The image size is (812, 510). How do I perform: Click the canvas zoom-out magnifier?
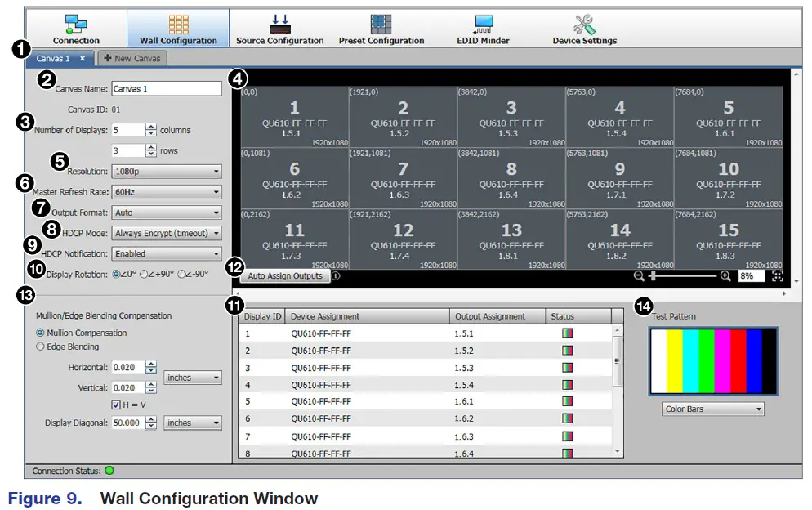click(638, 275)
